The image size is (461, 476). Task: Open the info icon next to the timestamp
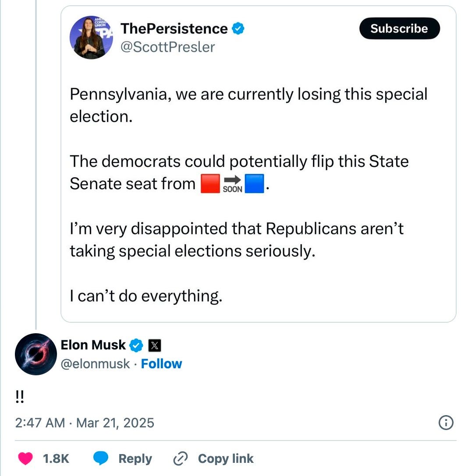pyautogui.click(x=446, y=422)
